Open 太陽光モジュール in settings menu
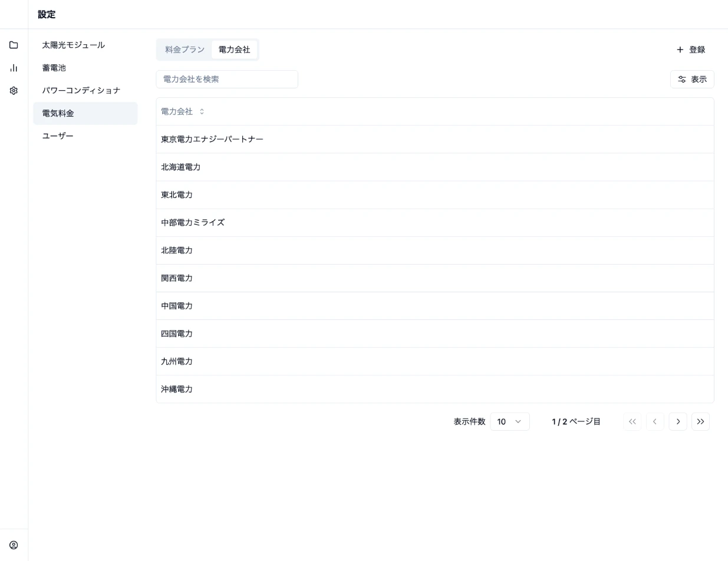Image resolution: width=728 pixels, height=561 pixels. (x=85, y=45)
